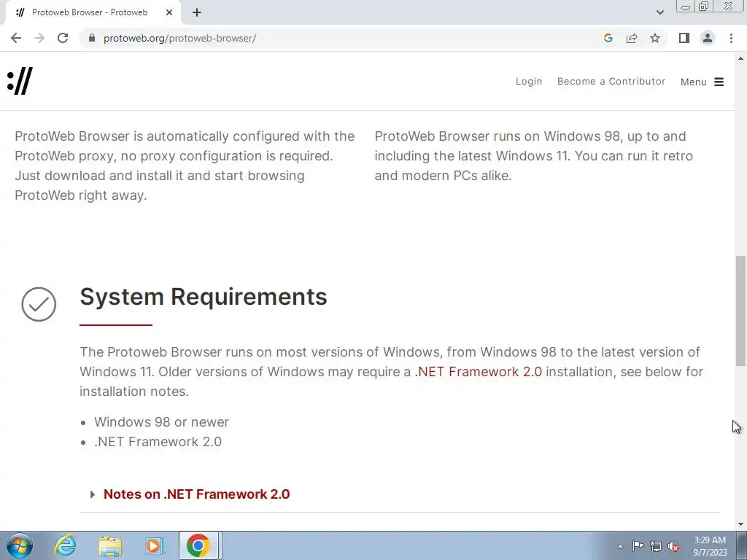Click the System Requirements checkmark icon
Viewport: 747px width, 560px height.
tap(39, 304)
